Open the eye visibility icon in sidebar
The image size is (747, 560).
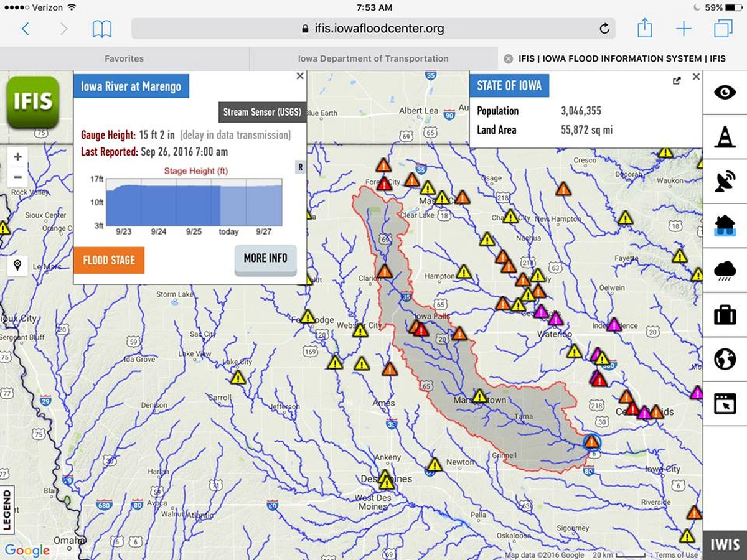click(725, 93)
